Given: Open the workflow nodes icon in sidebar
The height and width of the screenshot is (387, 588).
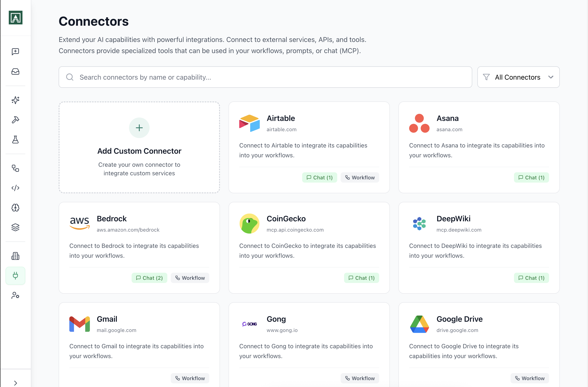Looking at the screenshot, I should pyautogui.click(x=15, y=168).
